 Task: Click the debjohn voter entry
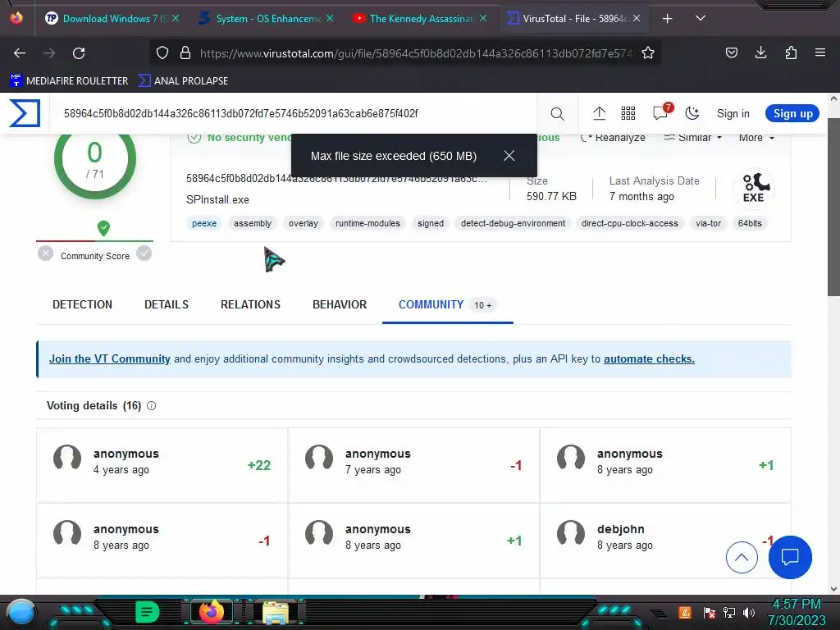664,540
